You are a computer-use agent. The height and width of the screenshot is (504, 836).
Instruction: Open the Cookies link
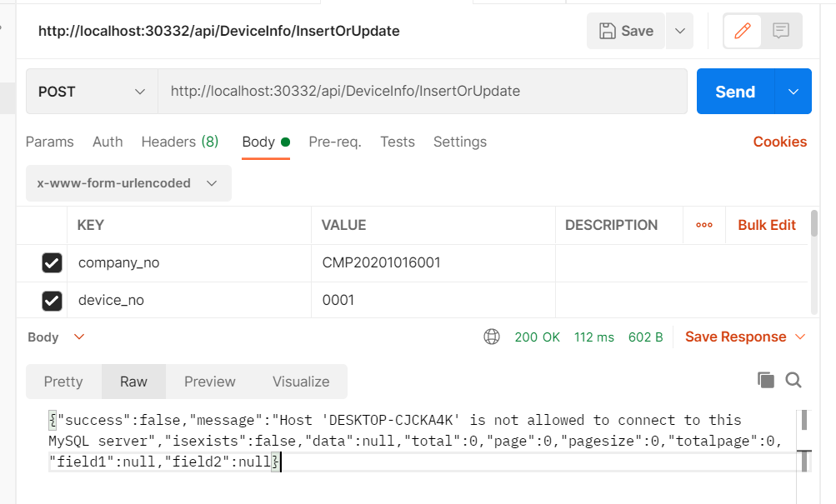point(779,142)
